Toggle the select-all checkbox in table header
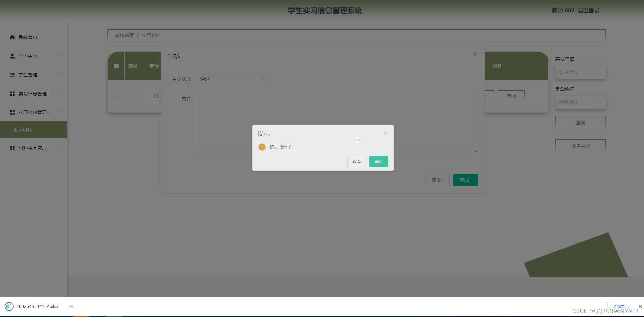The width and height of the screenshot is (644, 317). coord(116,66)
